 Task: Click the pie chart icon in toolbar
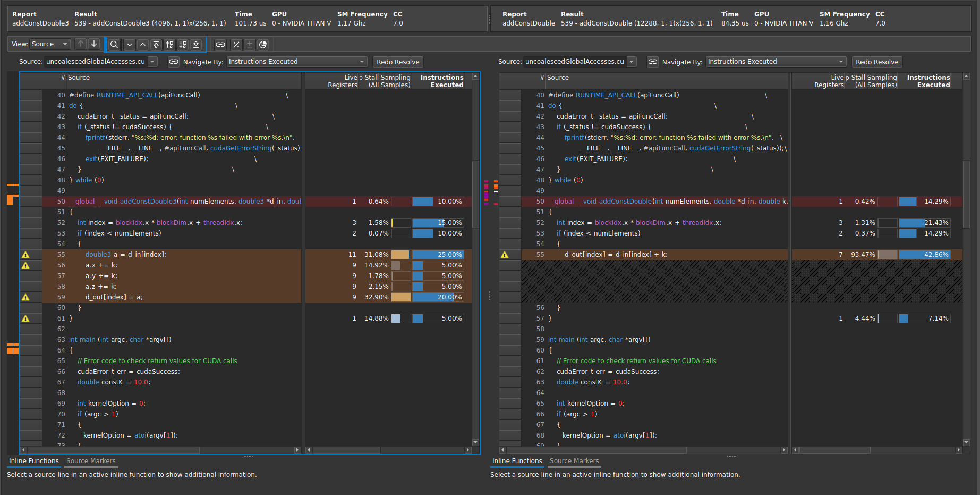263,45
